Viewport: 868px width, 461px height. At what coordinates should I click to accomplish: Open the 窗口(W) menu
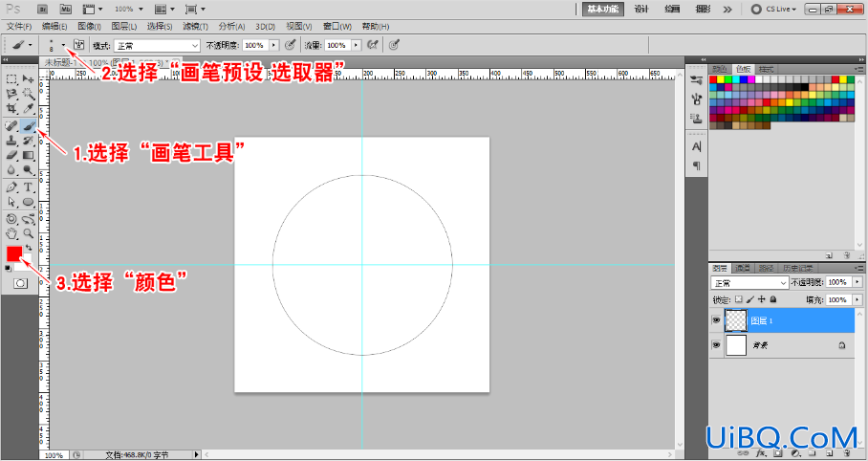click(x=337, y=27)
